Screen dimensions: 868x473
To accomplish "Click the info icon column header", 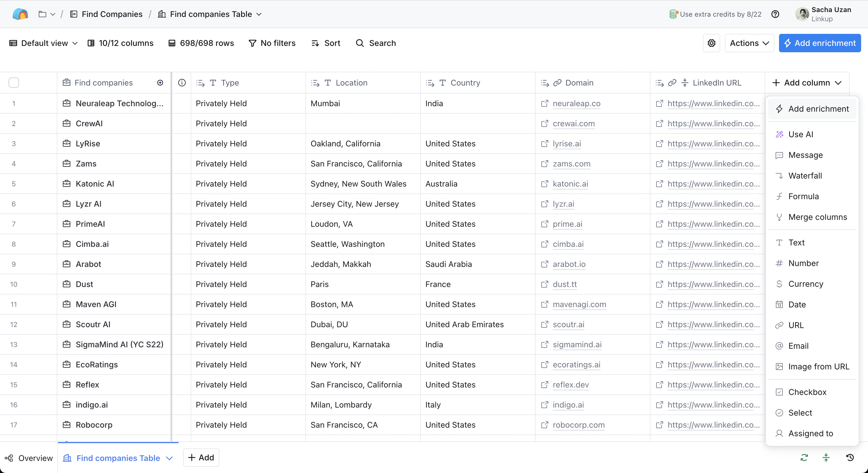I will click(x=182, y=83).
